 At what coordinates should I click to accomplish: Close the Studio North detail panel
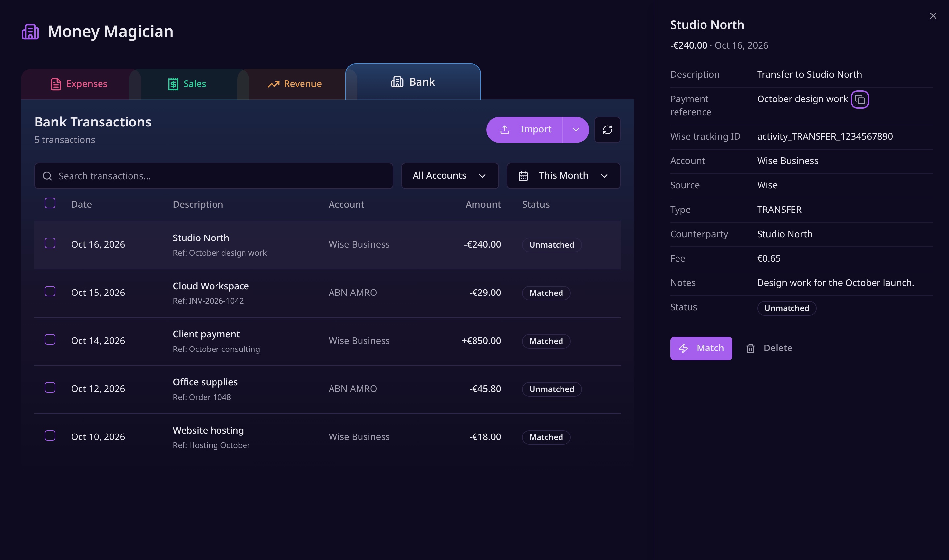tap(933, 16)
